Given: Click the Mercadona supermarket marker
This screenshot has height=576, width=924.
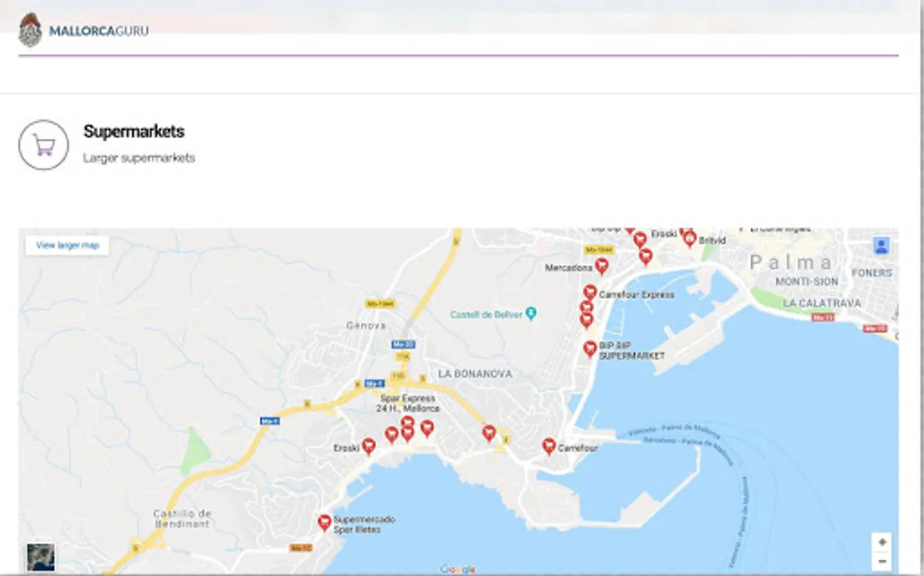Looking at the screenshot, I should pyautogui.click(x=601, y=266).
